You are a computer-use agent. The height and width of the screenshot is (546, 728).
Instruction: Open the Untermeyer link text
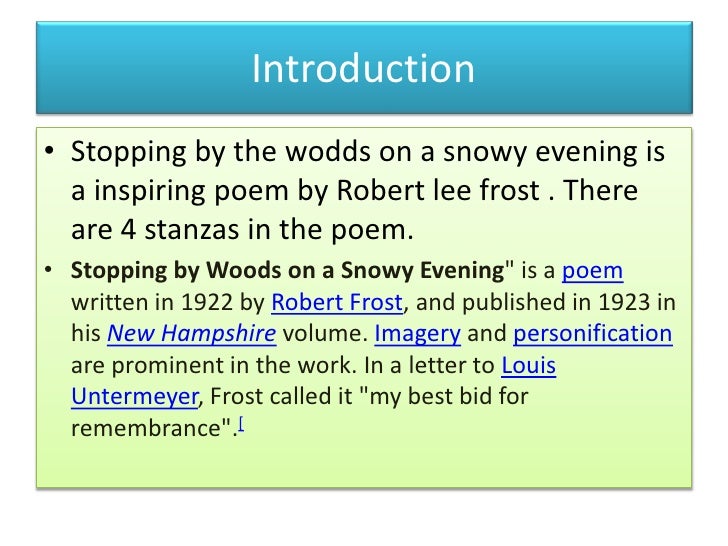135,397
